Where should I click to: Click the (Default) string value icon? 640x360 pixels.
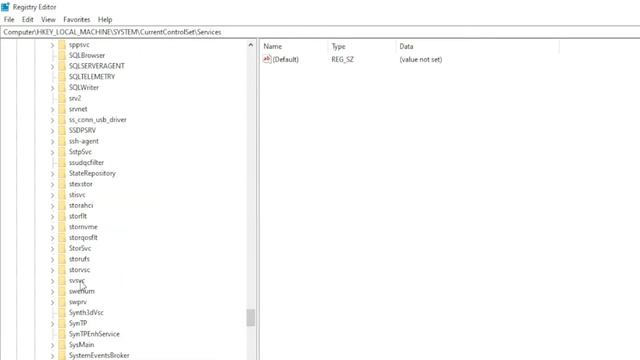[267, 59]
